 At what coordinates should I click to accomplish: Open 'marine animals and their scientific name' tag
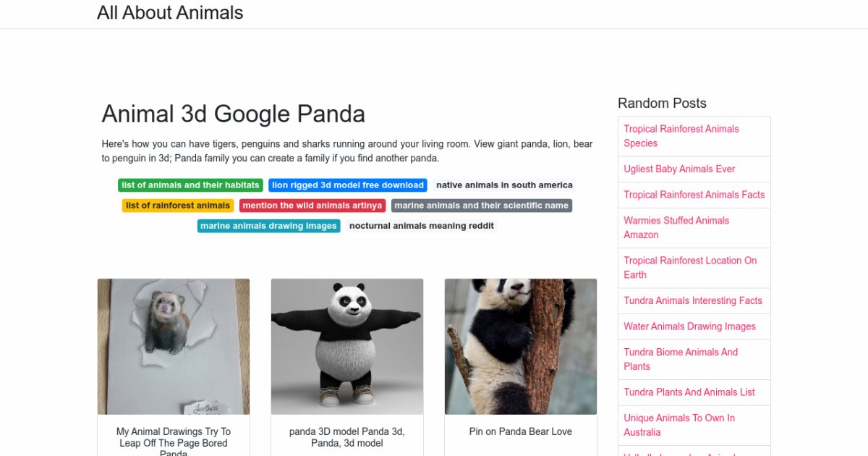tap(481, 206)
